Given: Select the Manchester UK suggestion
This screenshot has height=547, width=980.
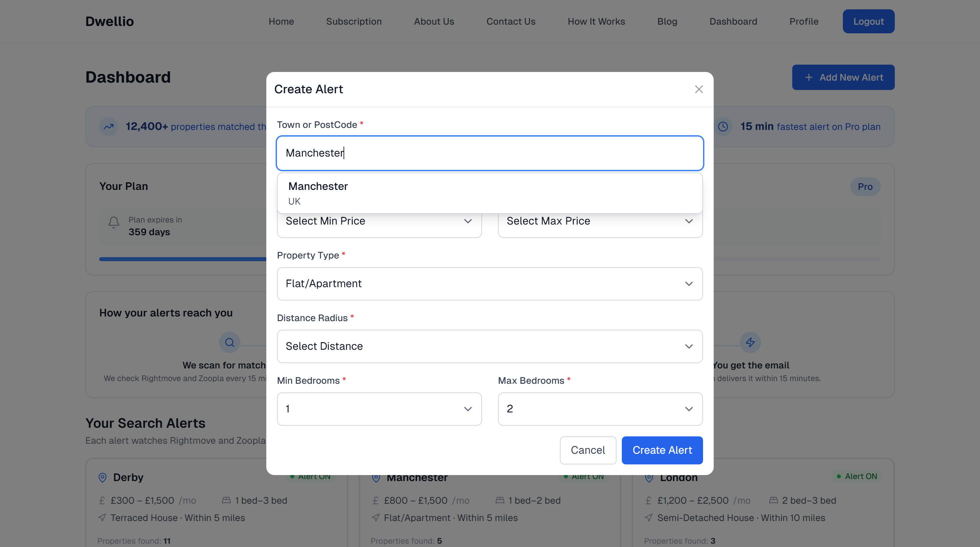Looking at the screenshot, I should (x=490, y=193).
